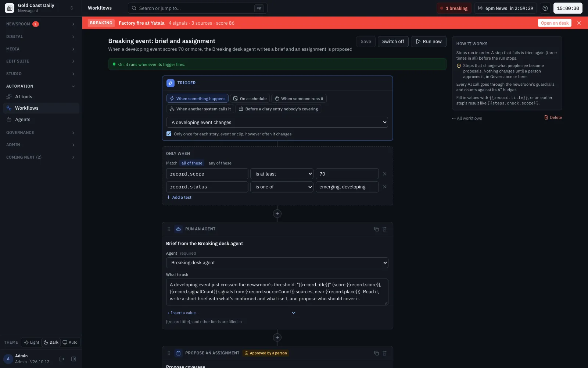Grab the Propose an Assignment drag handle
Viewport: 588px width, 368px height.
tap(169, 353)
